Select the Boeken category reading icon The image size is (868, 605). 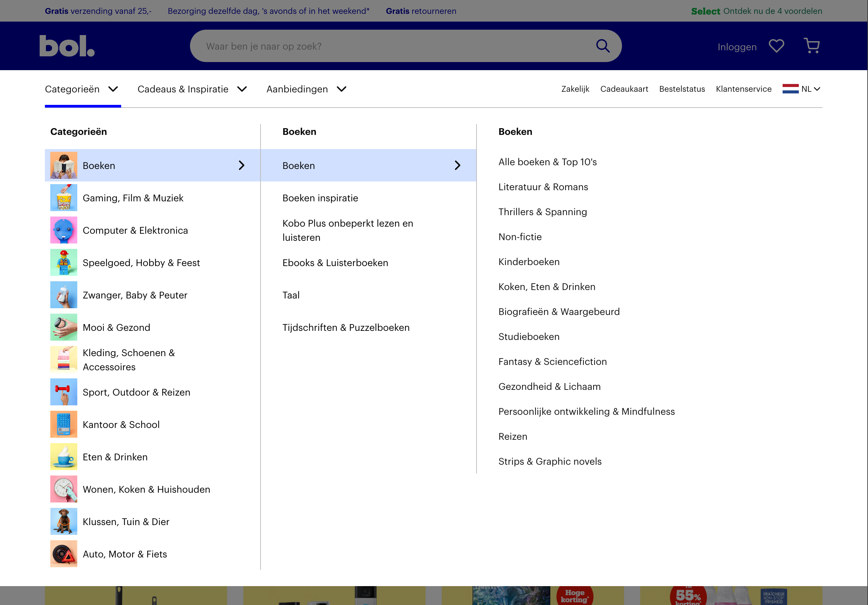(63, 165)
